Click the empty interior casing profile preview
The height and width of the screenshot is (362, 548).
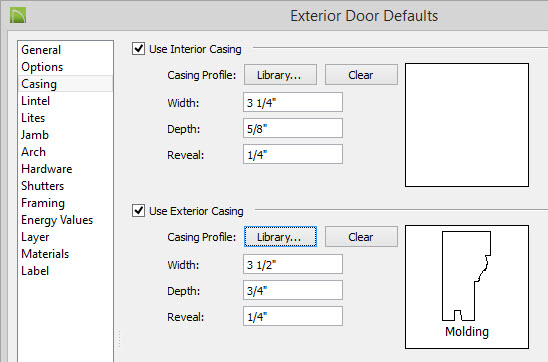pos(467,125)
